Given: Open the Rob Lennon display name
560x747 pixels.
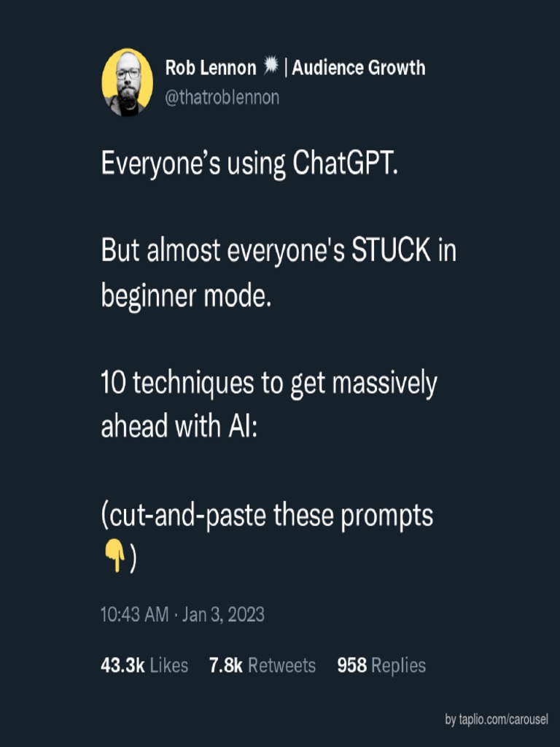Looking at the screenshot, I should pos(211,69).
